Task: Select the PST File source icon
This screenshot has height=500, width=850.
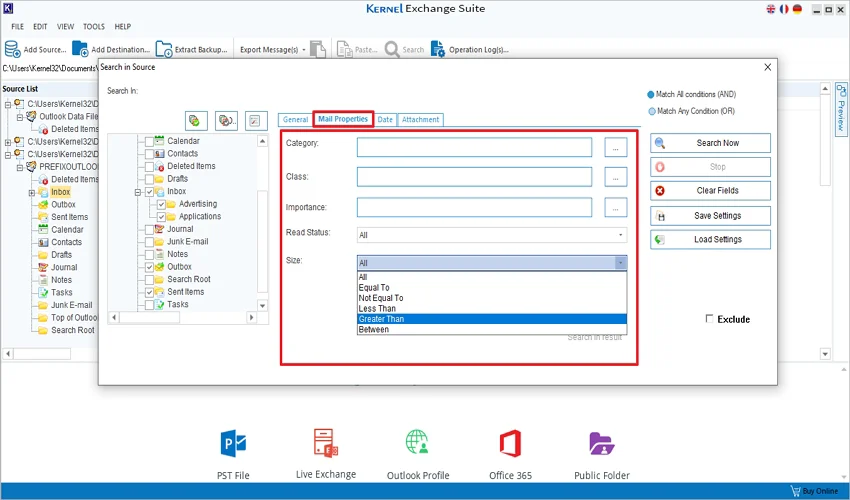Action: [233, 443]
